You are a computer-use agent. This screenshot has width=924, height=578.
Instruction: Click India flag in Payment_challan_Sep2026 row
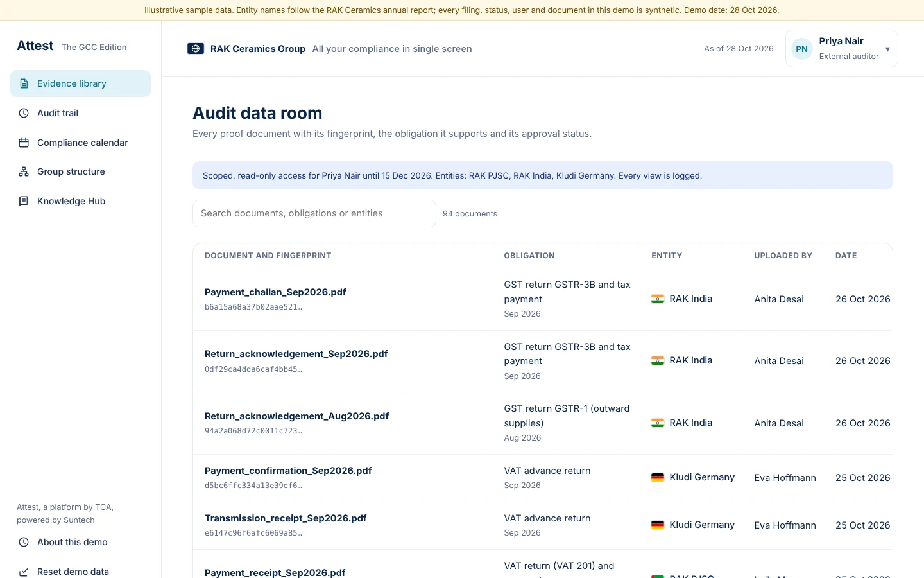point(658,299)
